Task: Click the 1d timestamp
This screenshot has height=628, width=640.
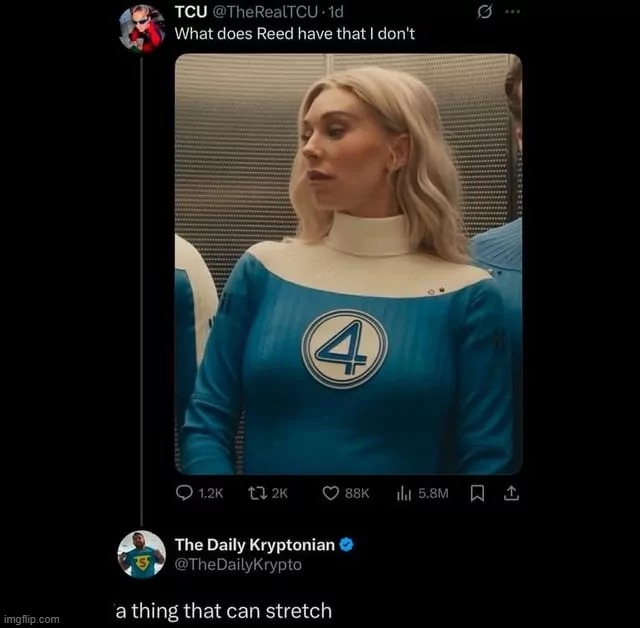Action: pos(336,12)
